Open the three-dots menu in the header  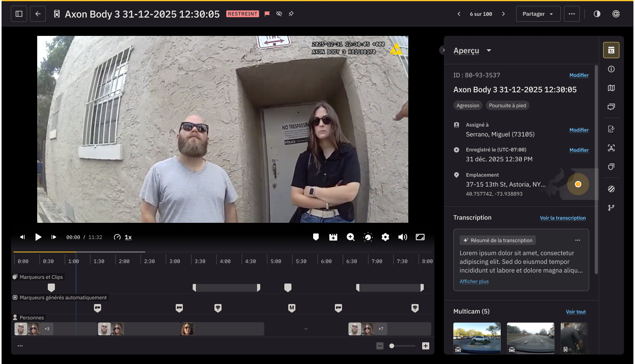571,14
